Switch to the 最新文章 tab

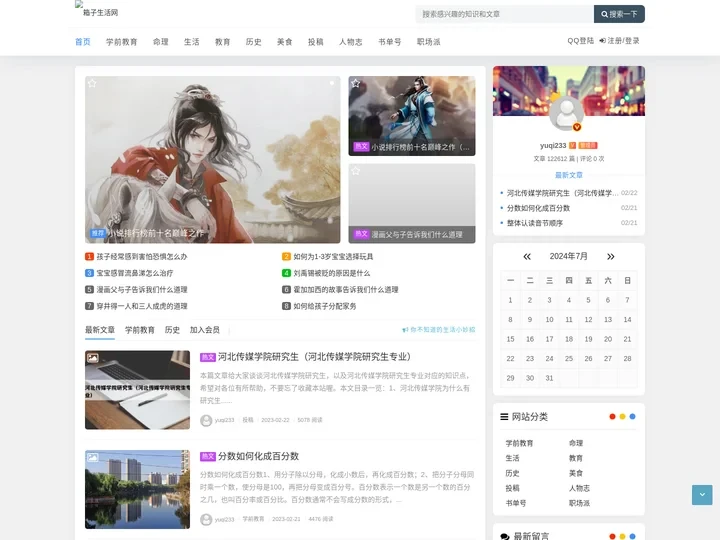(100, 330)
